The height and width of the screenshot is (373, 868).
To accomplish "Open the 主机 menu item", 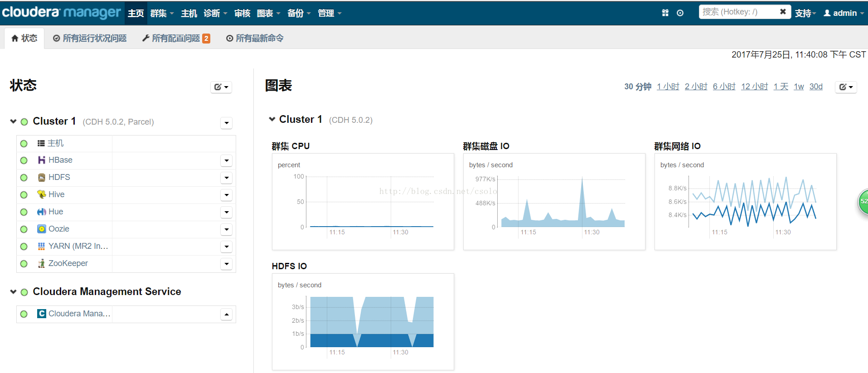I will 189,13.
